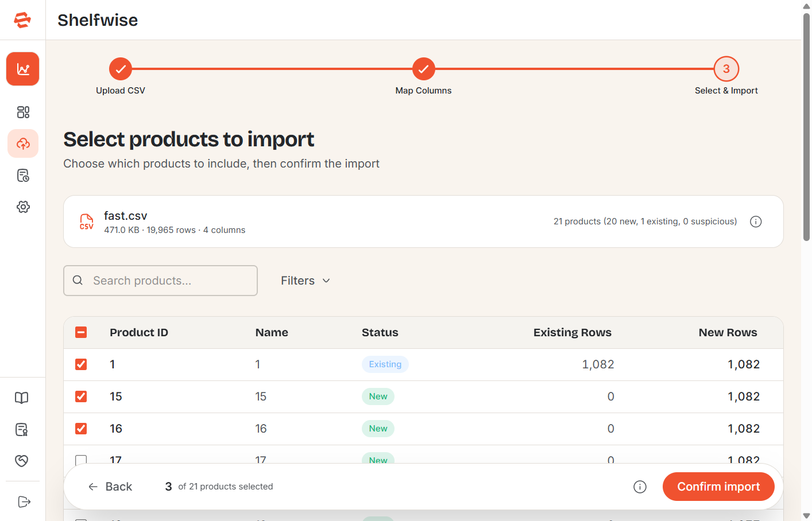
Task: Click the Upload CSV step label
Action: point(121,91)
